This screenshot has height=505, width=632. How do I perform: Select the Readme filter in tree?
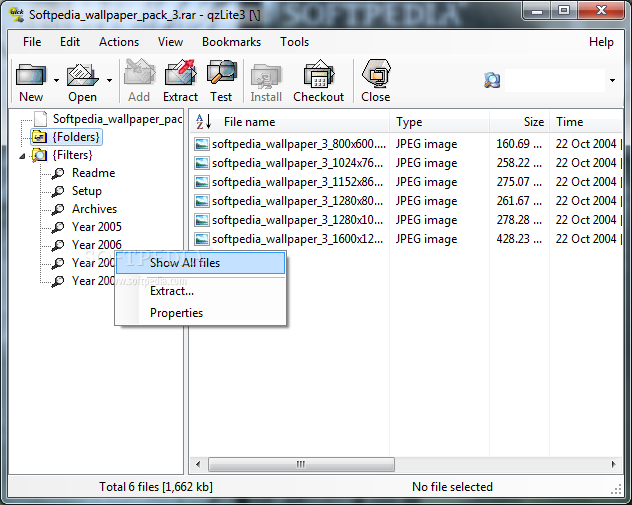[x=94, y=173]
